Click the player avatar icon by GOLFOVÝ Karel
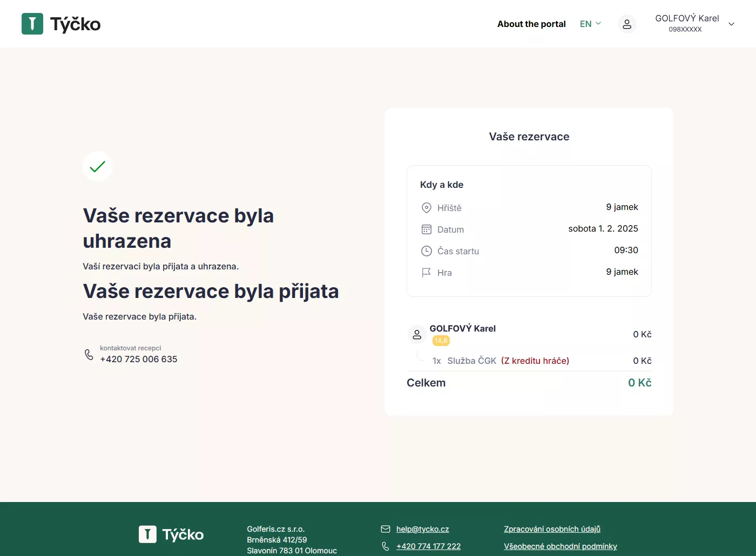This screenshot has width=756, height=556. (x=417, y=335)
